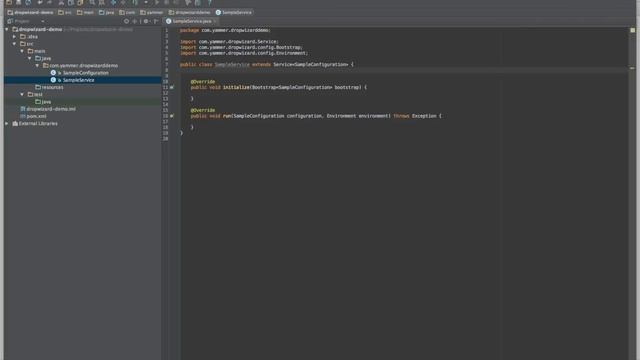The image size is (640, 360).
Task: Click override gutter marker beside initialize method
Action: pyautogui.click(x=172, y=87)
